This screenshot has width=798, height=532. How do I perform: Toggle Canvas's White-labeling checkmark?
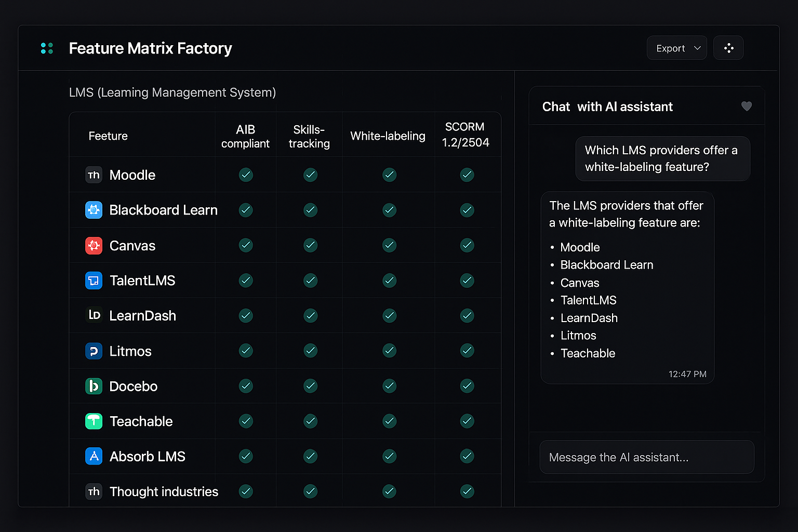[389, 245]
